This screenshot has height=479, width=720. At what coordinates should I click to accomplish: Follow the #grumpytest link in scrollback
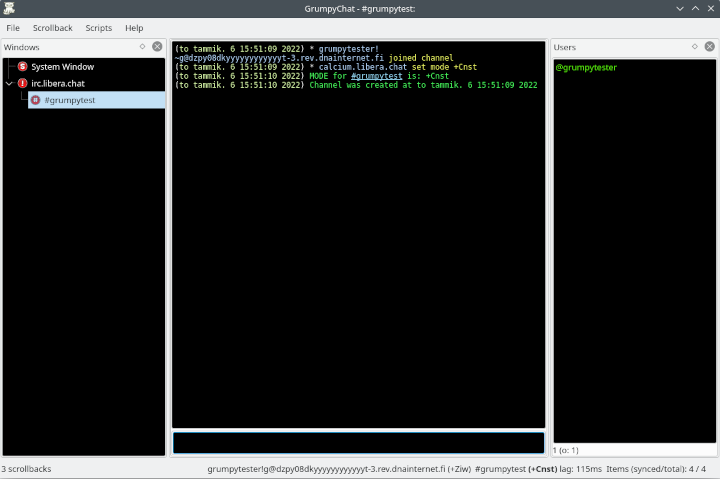pyautogui.click(x=377, y=76)
